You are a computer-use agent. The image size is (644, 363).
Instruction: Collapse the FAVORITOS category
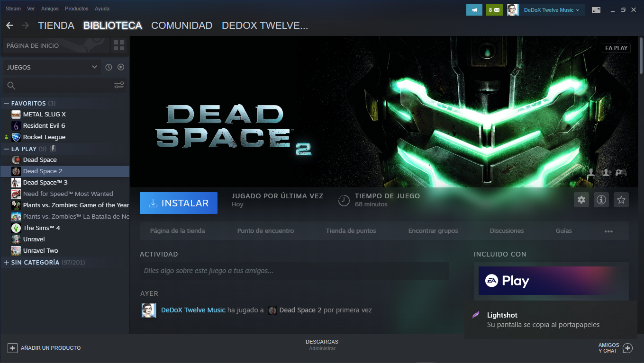click(7, 103)
